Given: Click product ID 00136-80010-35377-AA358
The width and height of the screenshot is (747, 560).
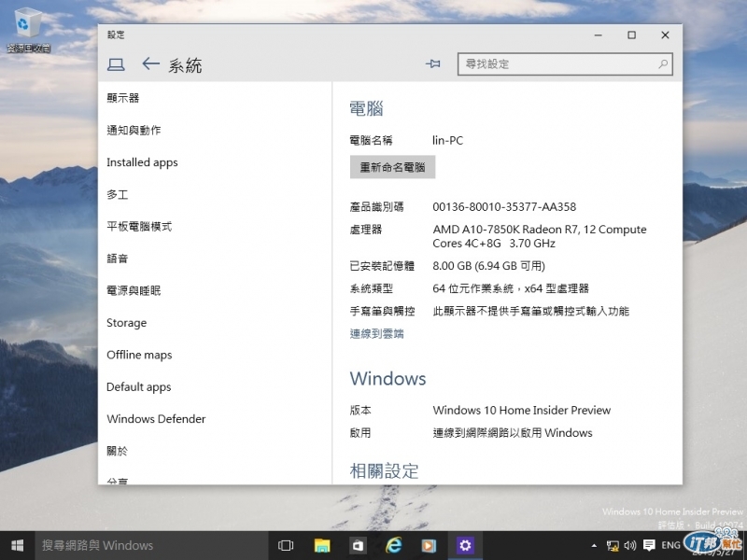Looking at the screenshot, I should tap(504, 207).
